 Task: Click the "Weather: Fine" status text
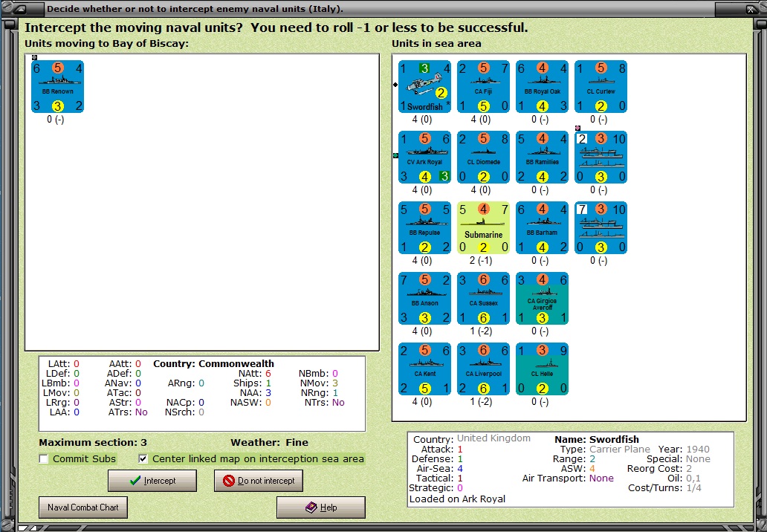[270, 443]
